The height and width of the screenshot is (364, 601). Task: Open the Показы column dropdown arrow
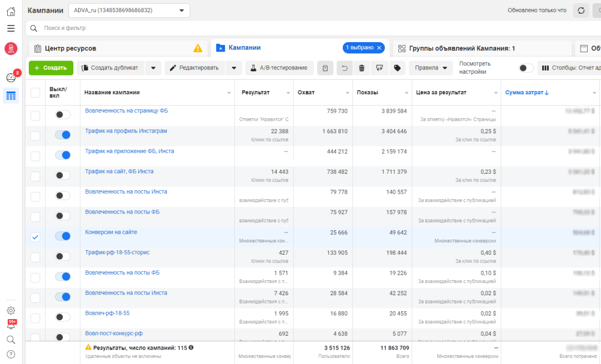point(407,93)
